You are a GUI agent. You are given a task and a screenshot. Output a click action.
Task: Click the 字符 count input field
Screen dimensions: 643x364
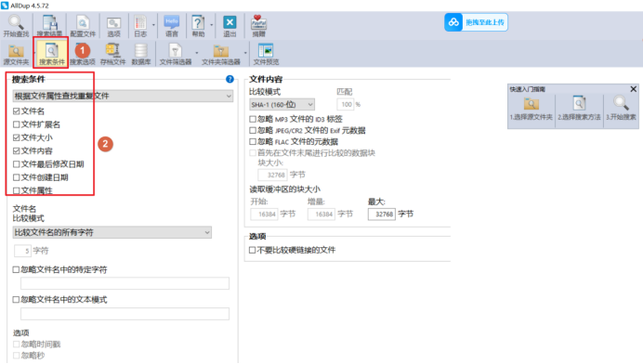coord(22,251)
